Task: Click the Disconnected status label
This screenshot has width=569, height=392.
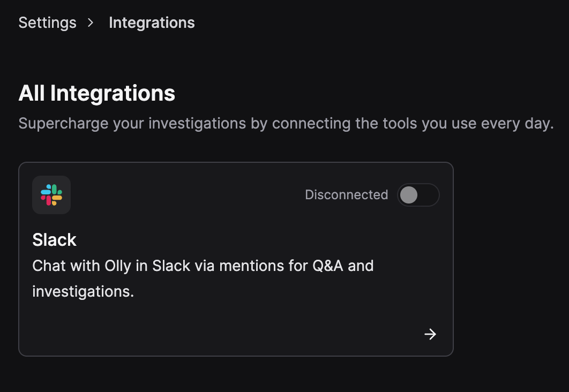Action: tap(347, 195)
